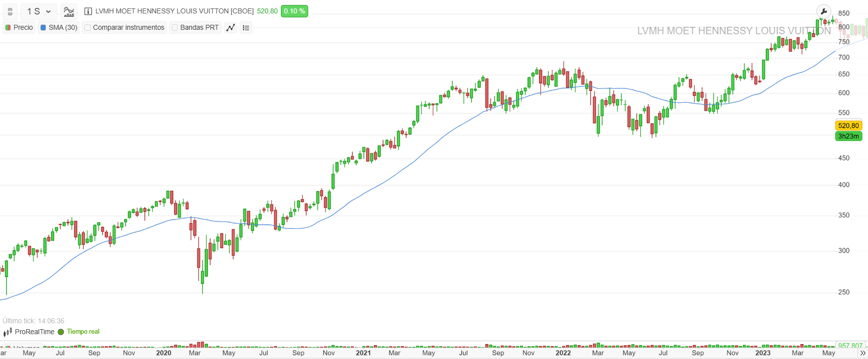Click the 450 price axis label

tap(844, 158)
